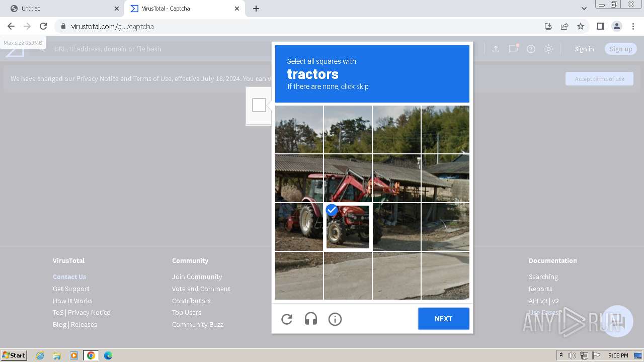Image resolution: width=644 pixels, height=362 pixels.
Task: Open Reports documentation link
Action: click(540, 289)
